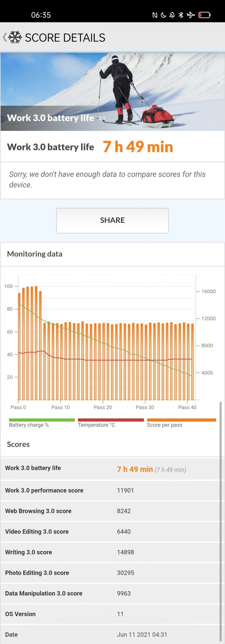This screenshot has height=644, width=225.
Task: Tap the NFC status bar icon
Action: coord(155,15)
